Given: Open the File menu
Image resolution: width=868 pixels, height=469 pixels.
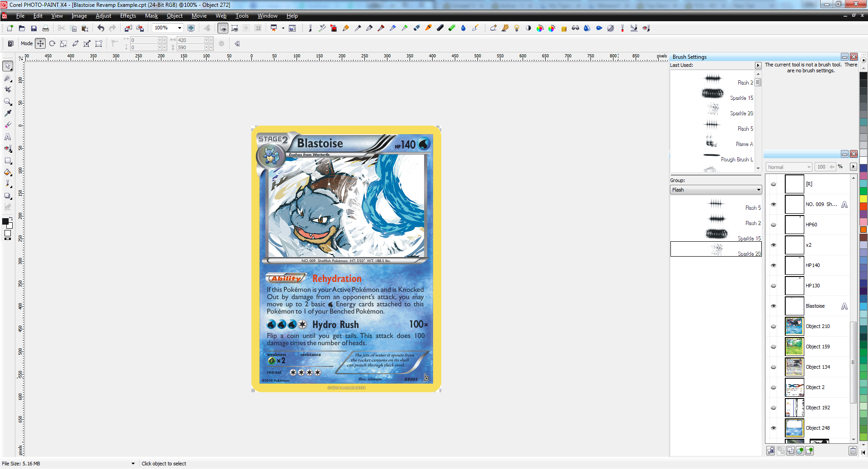Looking at the screenshot, I should 20,16.
